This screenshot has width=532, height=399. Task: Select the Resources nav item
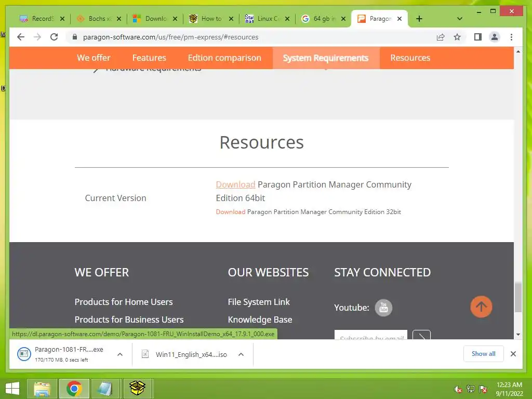(x=410, y=58)
